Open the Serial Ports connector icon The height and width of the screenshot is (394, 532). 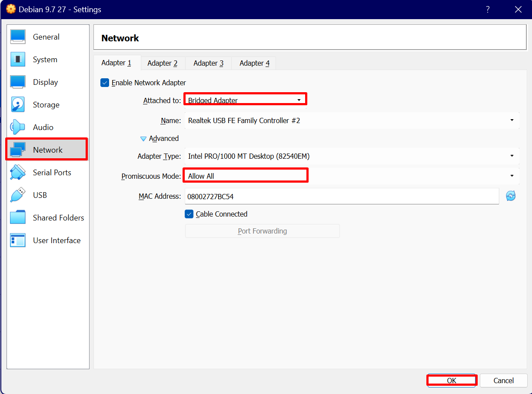pos(18,173)
